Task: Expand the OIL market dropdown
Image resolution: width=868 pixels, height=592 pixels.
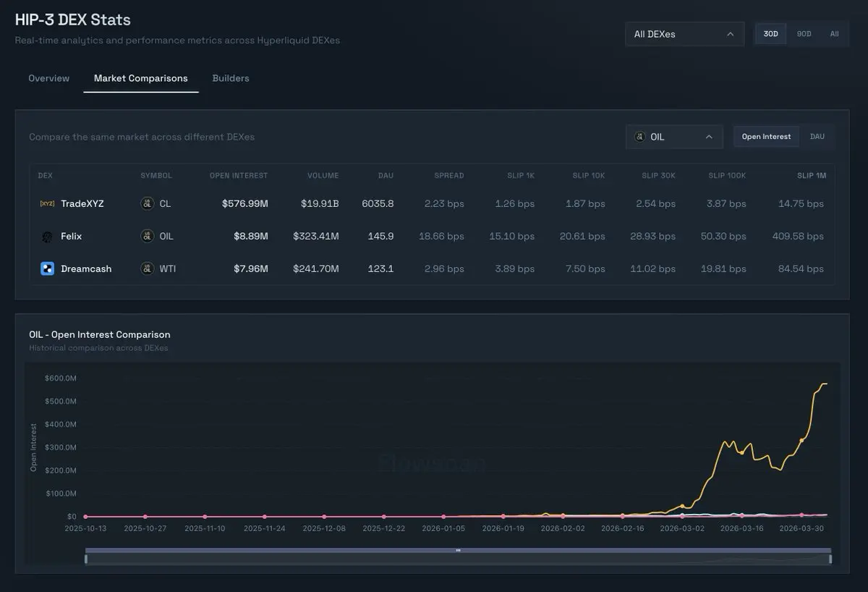Action: coord(674,137)
